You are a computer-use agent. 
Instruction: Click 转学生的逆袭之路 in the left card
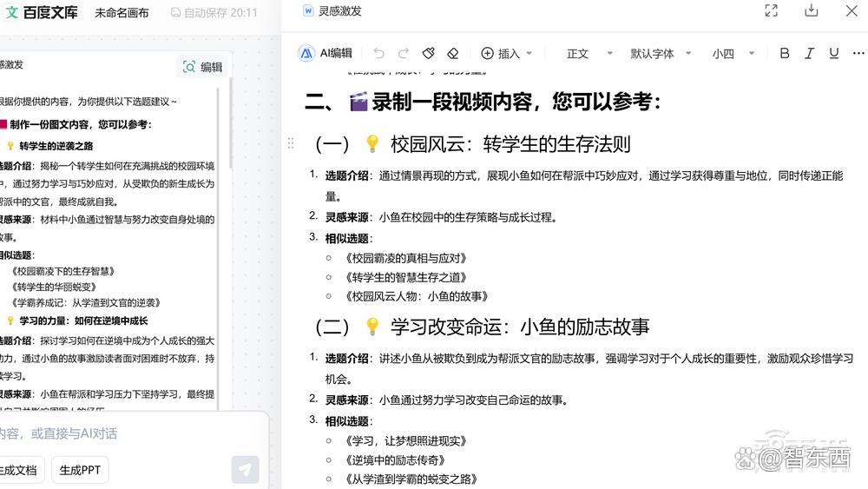56,146
